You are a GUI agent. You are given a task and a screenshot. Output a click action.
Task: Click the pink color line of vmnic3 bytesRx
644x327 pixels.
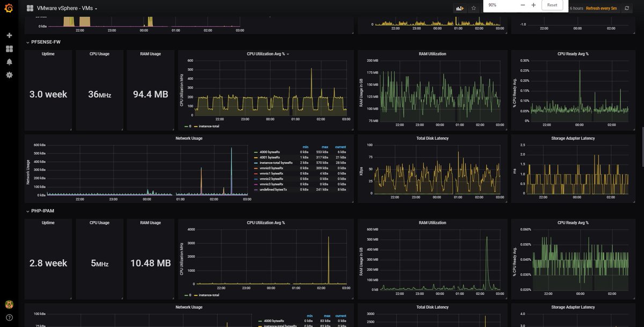pos(256,184)
